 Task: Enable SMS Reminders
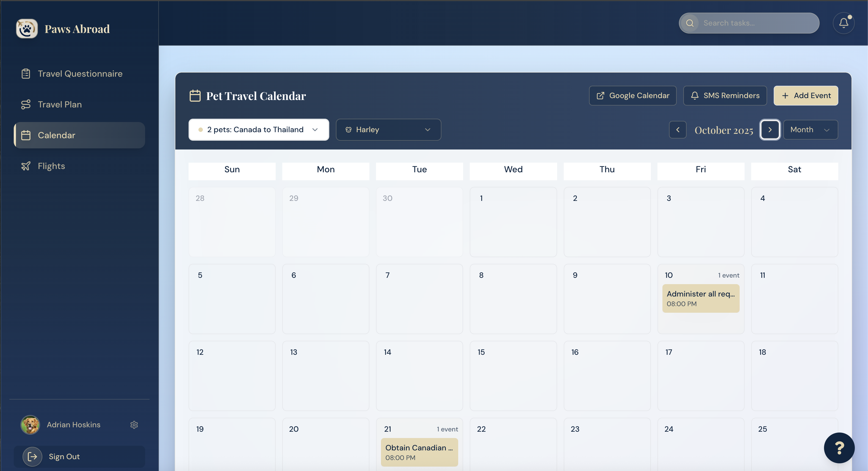coord(725,95)
